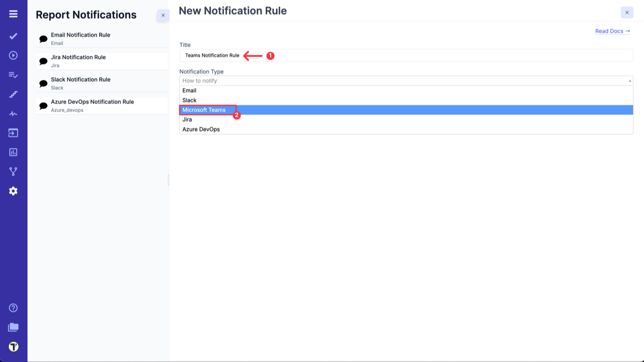This screenshot has width=644, height=362.
Task: Open the How to notify dropdown
Action: (x=406, y=80)
